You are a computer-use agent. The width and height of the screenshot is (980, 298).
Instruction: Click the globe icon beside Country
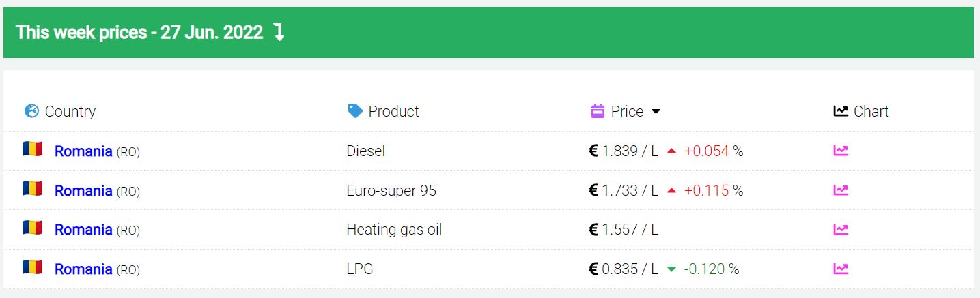point(31,110)
